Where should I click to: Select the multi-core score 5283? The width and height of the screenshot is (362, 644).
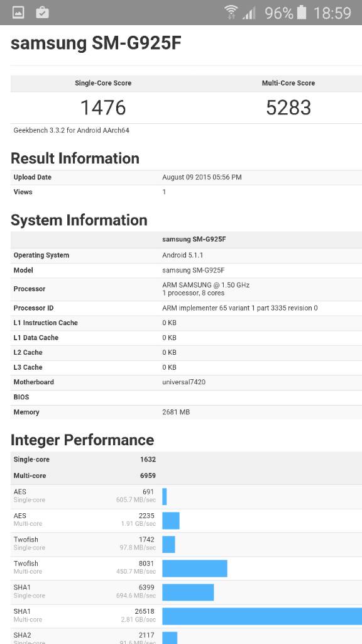pyautogui.click(x=288, y=108)
